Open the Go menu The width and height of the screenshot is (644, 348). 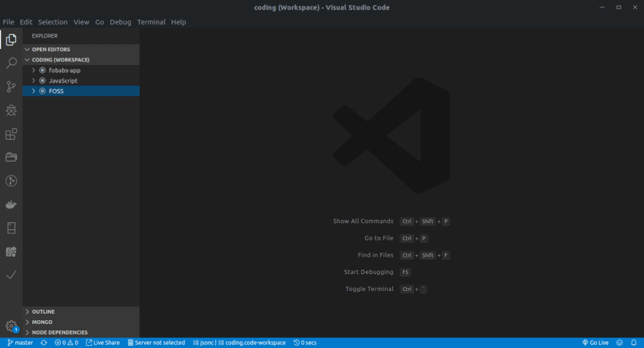(100, 22)
